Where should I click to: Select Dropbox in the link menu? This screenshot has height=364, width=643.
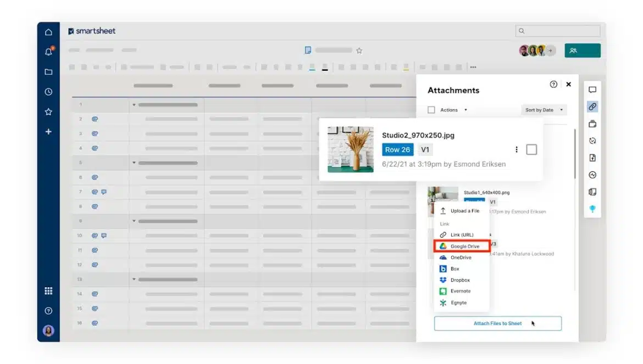tap(459, 280)
